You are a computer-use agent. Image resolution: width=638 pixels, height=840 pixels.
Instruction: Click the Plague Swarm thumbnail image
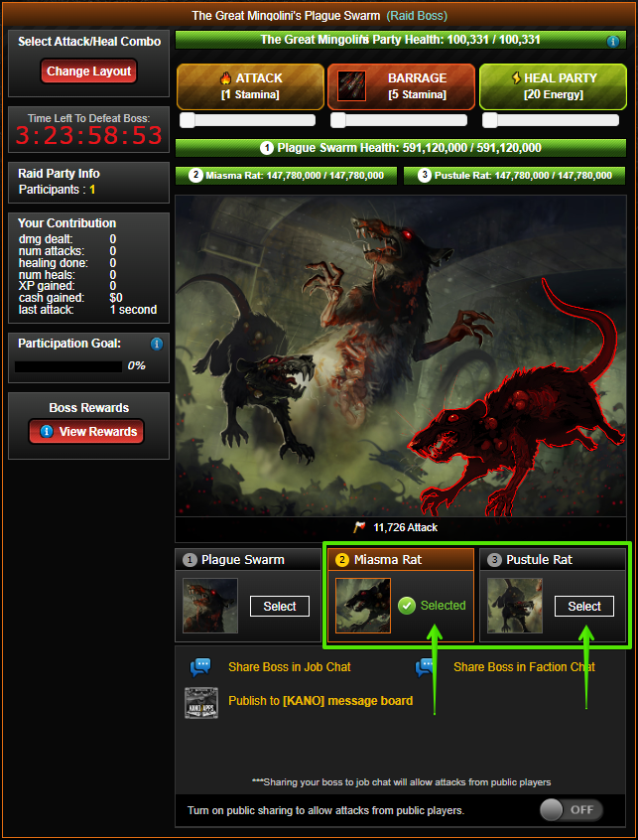[x=209, y=606]
